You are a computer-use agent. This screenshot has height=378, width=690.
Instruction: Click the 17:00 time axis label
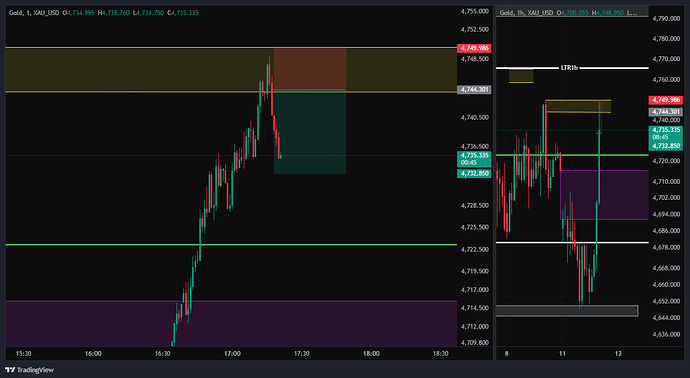point(232,353)
